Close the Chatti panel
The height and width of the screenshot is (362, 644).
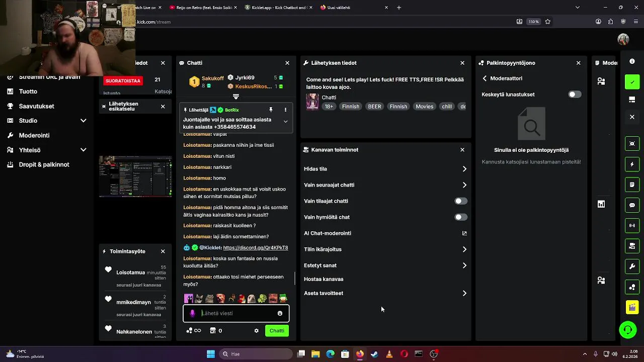287,63
